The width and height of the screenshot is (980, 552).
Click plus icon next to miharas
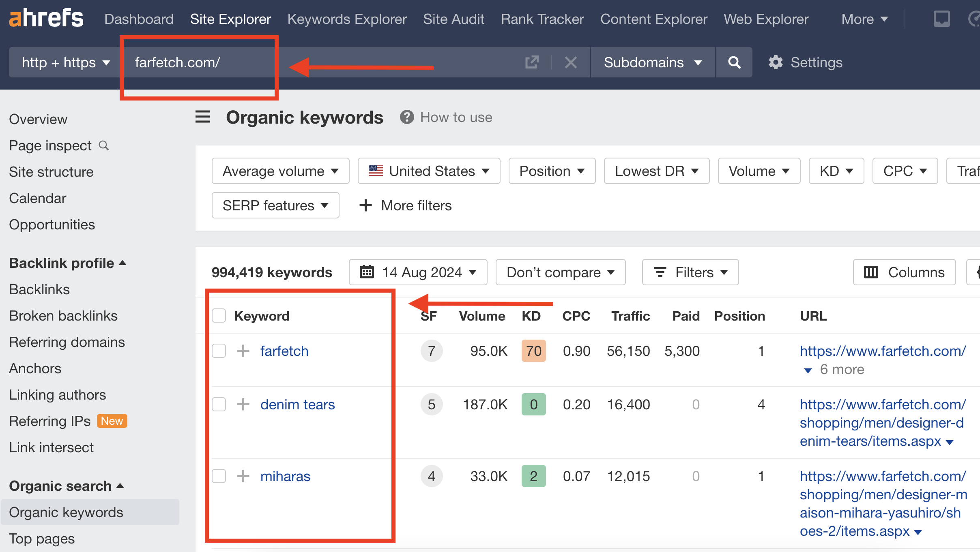click(243, 476)
